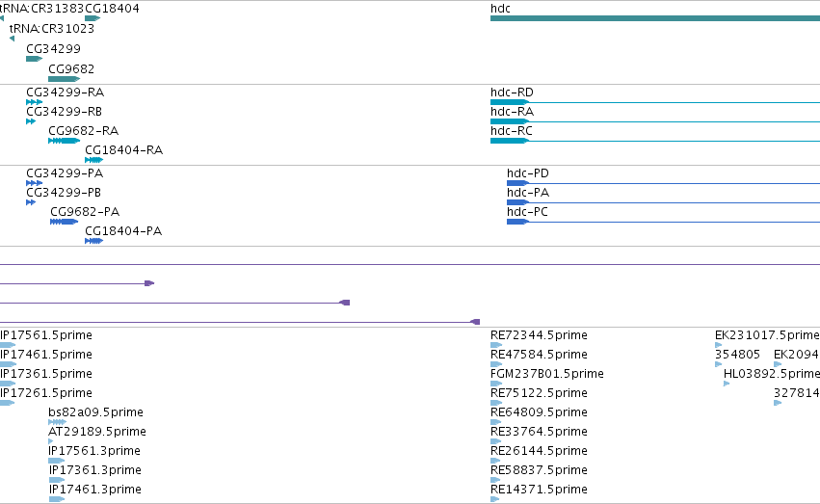
Task: Select the CG18404-RA transcript glyph
Action: [x=93, y=160]
